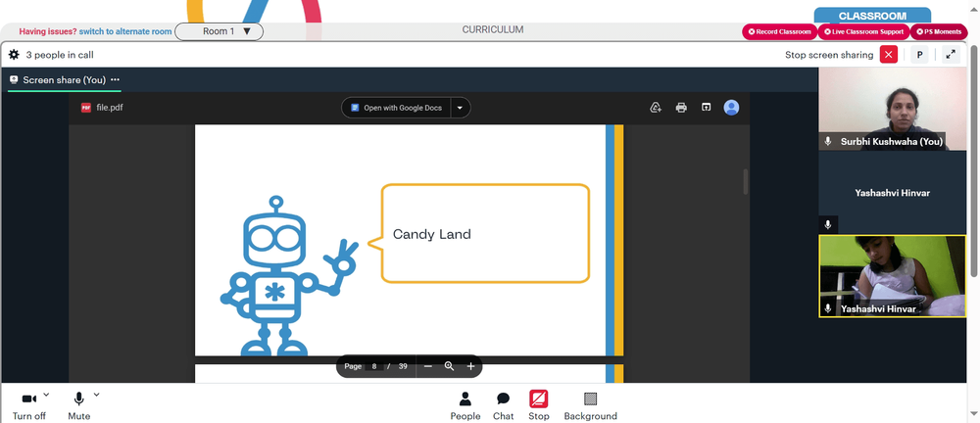Open the People panel
The height and width of the screenshot is (423, 980).
pyautogui.click(x=465, y=406)
